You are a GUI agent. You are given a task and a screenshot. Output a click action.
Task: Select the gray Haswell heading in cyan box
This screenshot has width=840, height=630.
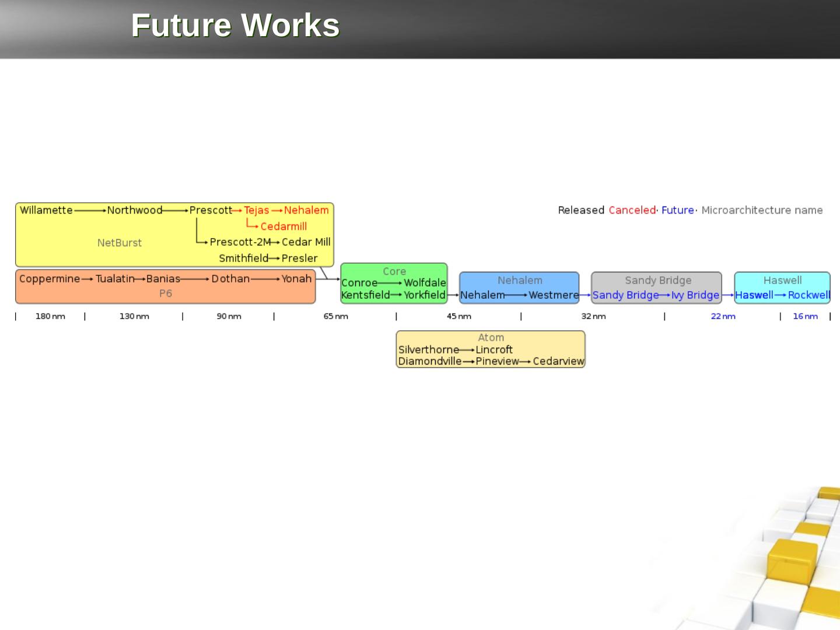(x=782, y=281)
